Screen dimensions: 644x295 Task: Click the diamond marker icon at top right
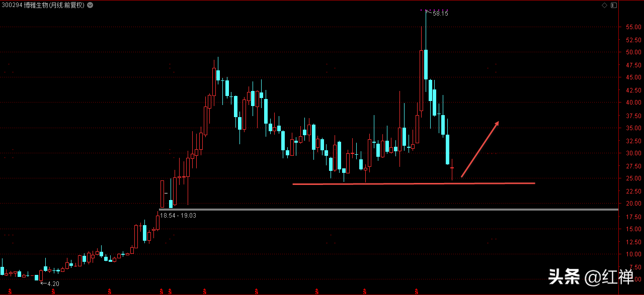(605, 5)
